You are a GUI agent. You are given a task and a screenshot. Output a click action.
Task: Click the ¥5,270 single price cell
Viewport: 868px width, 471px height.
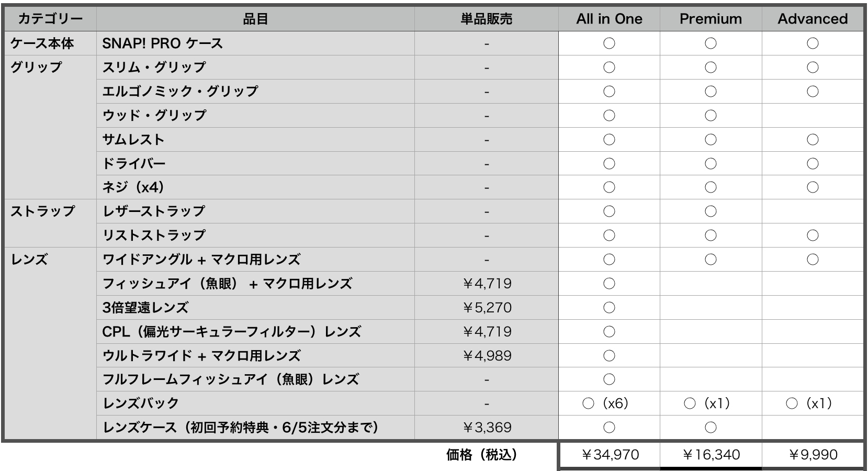click(487, 308)
